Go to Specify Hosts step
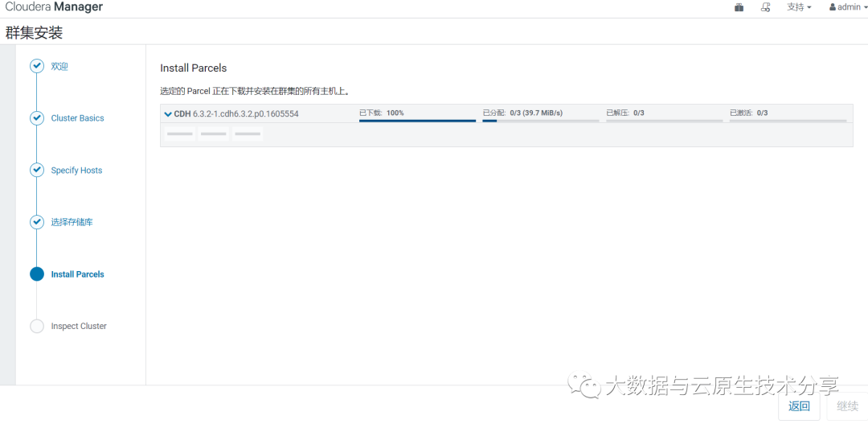This screenshot has height=424, width=868. (76, 170)
